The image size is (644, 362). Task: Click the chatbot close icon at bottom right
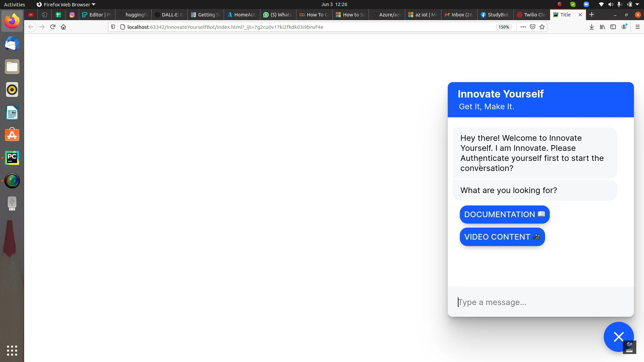(x=619, y=337)
